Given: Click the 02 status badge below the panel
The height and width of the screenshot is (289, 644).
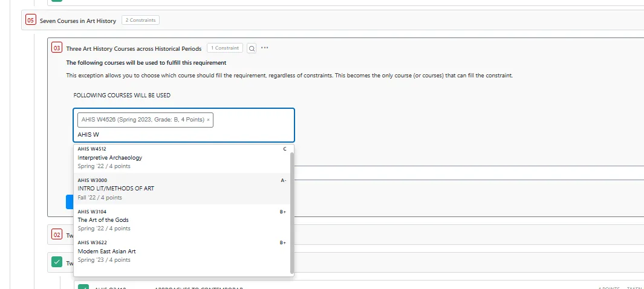Looking at the screenshot, I should (57, 235).
